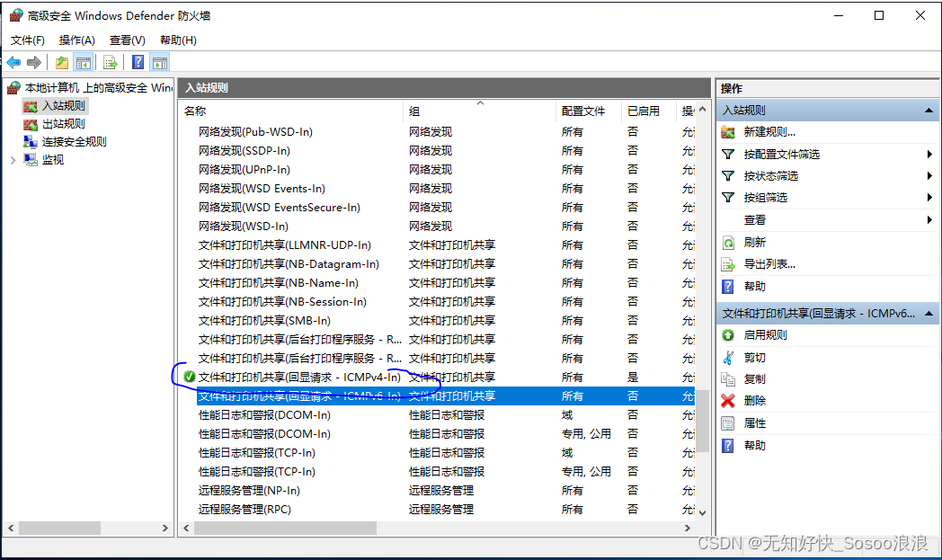This screenshot has width=942, height=560.
Task: Click the New Rule (新建规则) icon
Action: tap(728, 131)
